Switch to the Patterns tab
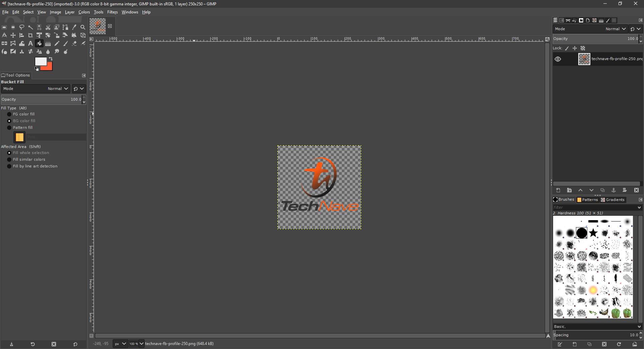 (588, 200)
